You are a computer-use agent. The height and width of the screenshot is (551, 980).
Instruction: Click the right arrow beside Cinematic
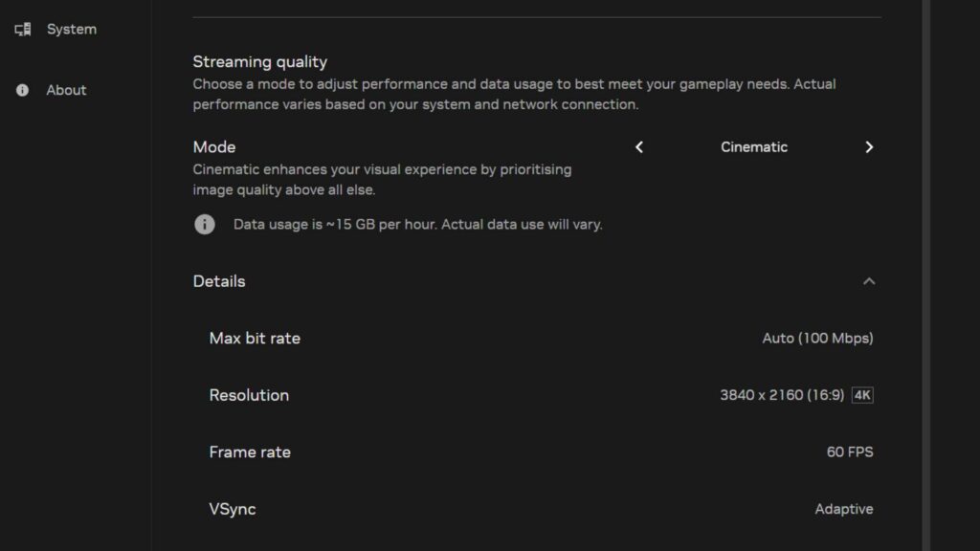(869, 146)
